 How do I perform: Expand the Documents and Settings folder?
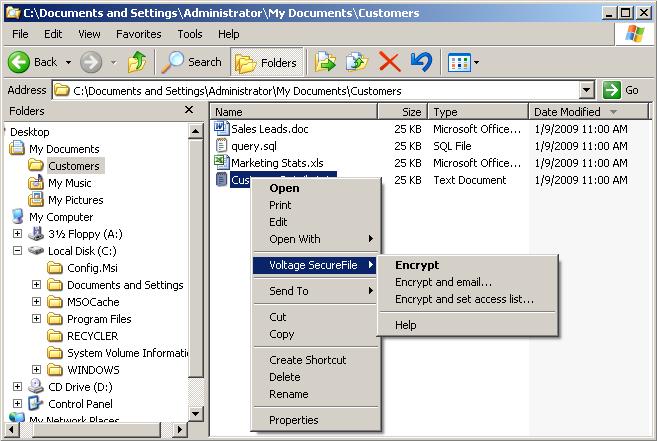[37, 285]
